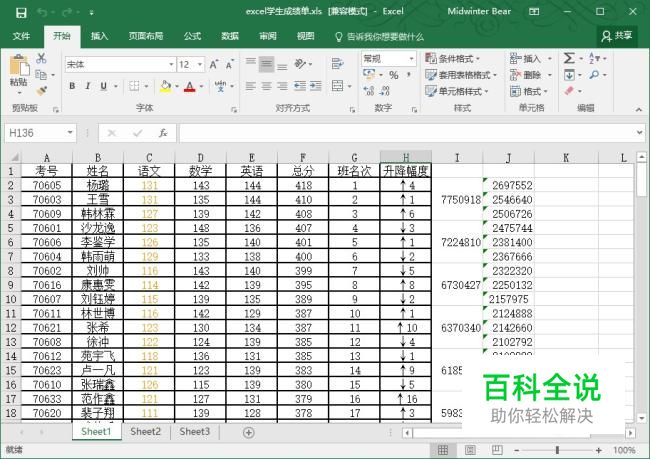
Task: Toggle italic formatting
Action: pos(87,86)
